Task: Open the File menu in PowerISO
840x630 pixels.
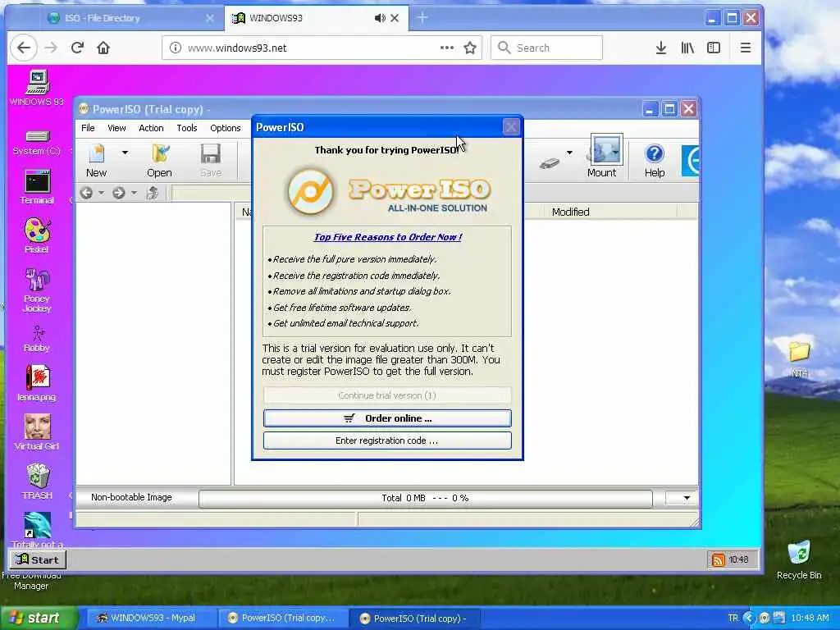Action: click(88, 128)
